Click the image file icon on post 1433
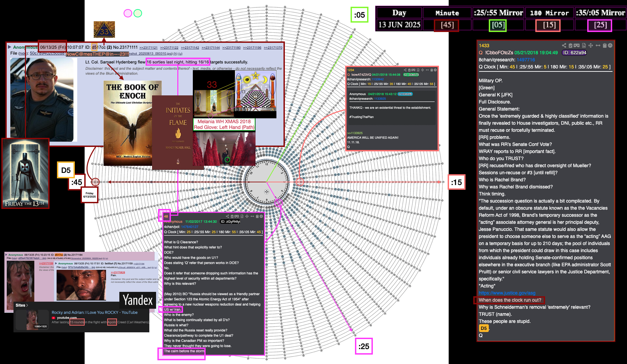 click(x=584, y=45)
